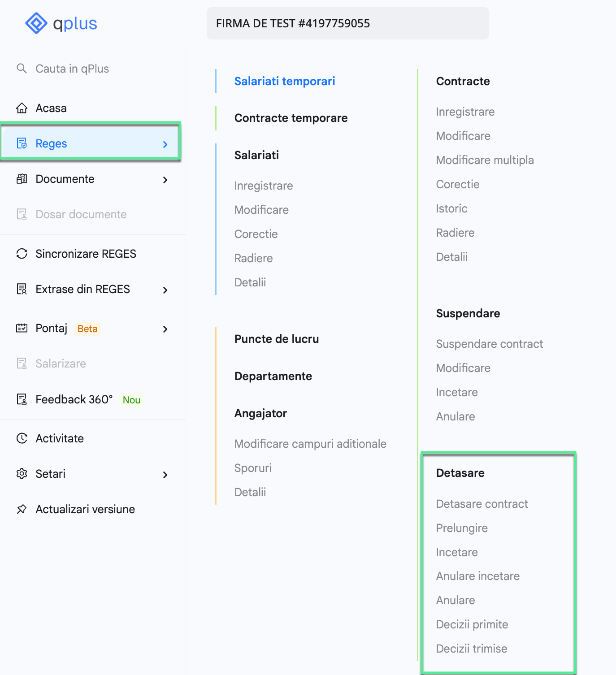Expand the Extrase din REGES chevron
This screenshot has height=675, width=616.
click(165, 290)
